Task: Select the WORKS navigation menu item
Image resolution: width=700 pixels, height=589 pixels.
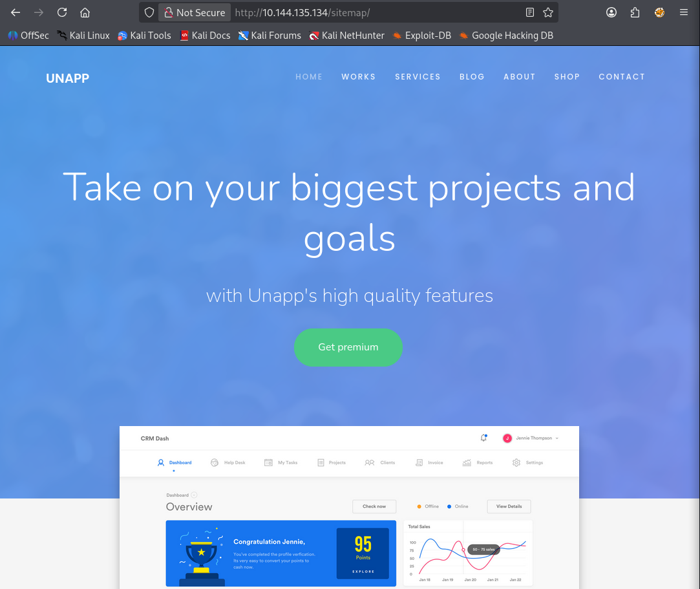Action: (358, 77)
